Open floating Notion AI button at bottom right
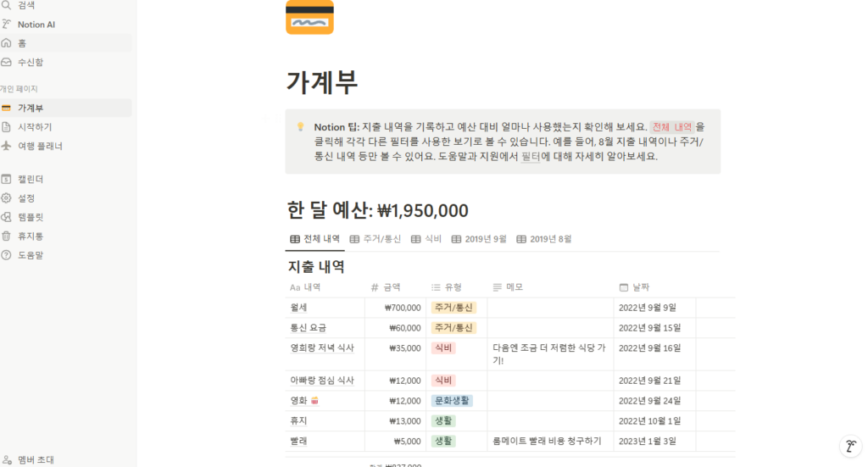The width and height of the screenshot is (868, 467). (x=851, y=446)
